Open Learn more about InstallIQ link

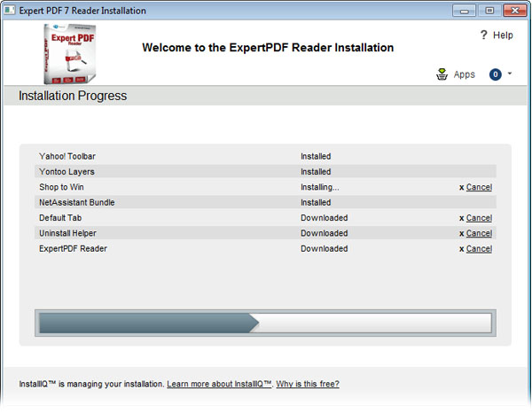point(219,384)
